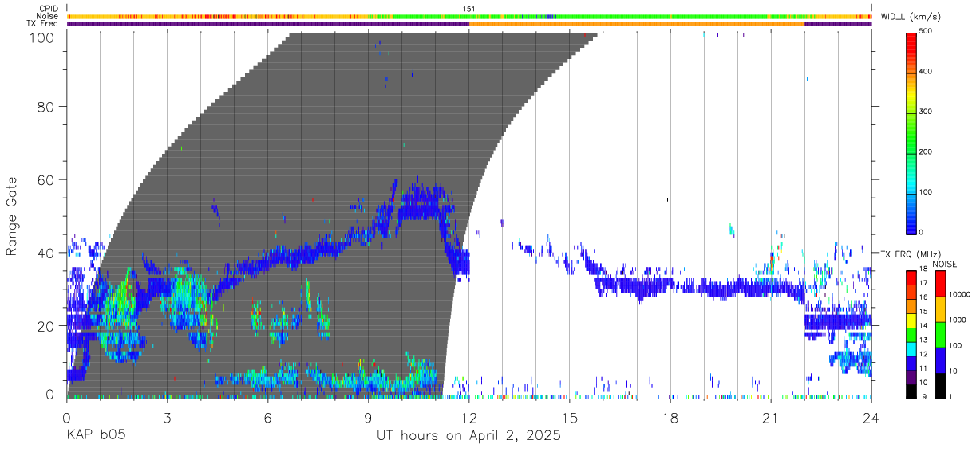This screenshot has width=980, height=452.
Task: Click the '10000' tick on the NOISE legend
Action: coord(958,294)
